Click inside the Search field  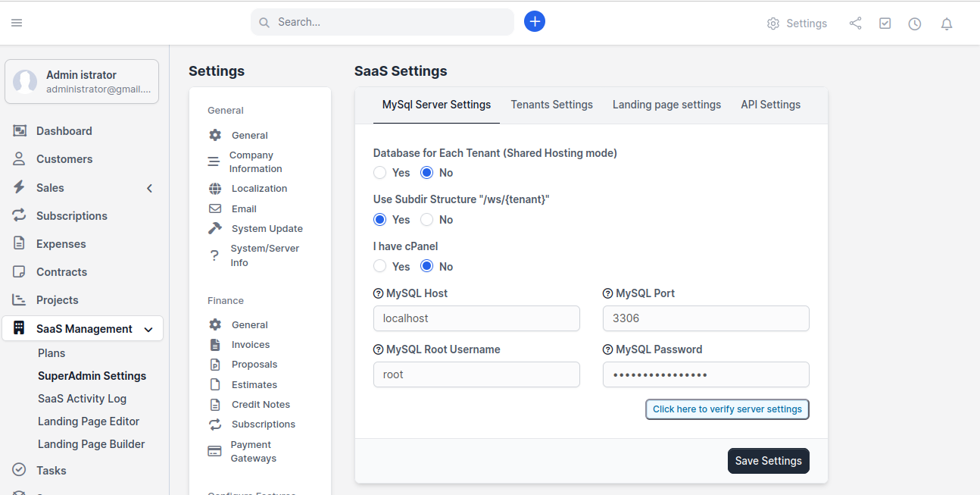[x=382, y=21]
